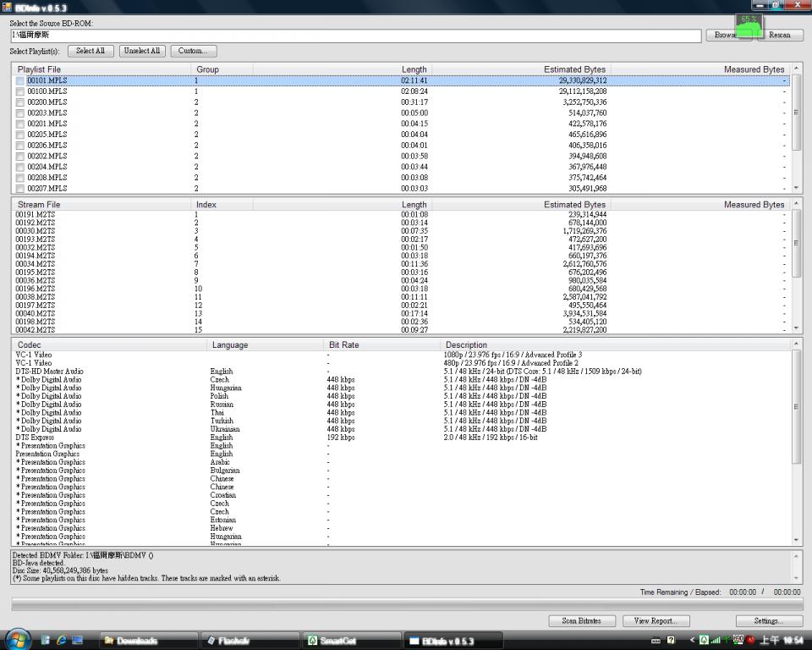Click the Scan Bitrates button
This screenshot has width=812, height=650.
[581, 620]
